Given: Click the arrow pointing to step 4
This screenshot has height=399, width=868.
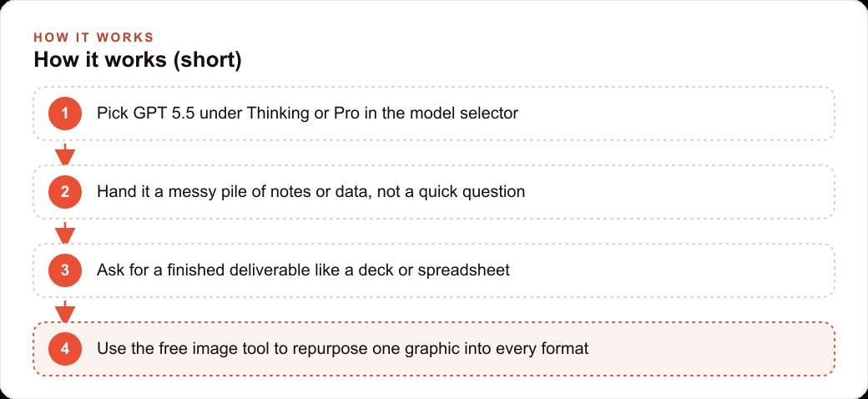Looking at the screenshot, I should tap(65, 311).
